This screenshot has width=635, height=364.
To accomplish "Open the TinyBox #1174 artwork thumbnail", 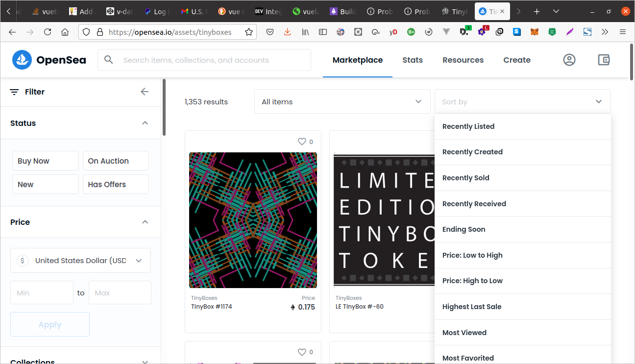I will (x=253, y=220).
